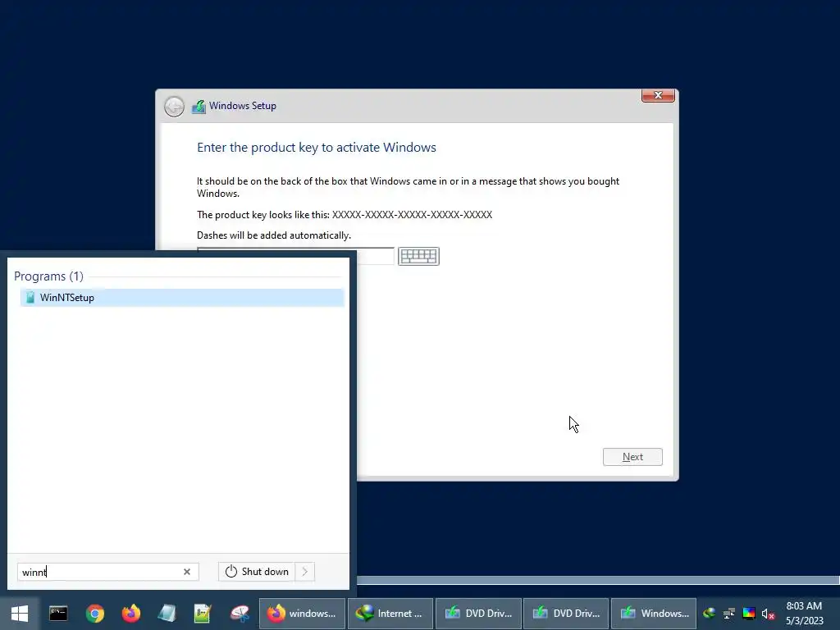Viewport: 840px width, 630px height.
Task: Click the Next button in Windows Setup
Action: point(632,457)
